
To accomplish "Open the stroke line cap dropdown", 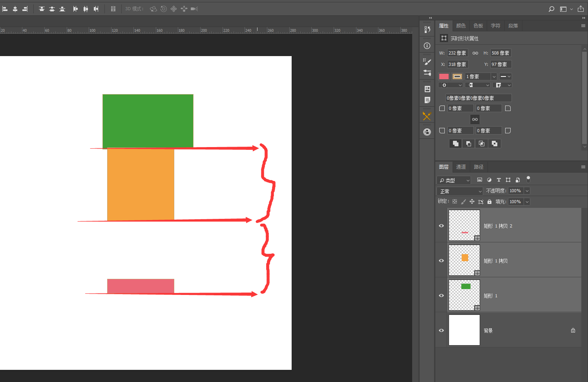I will [x=478, y=85].
